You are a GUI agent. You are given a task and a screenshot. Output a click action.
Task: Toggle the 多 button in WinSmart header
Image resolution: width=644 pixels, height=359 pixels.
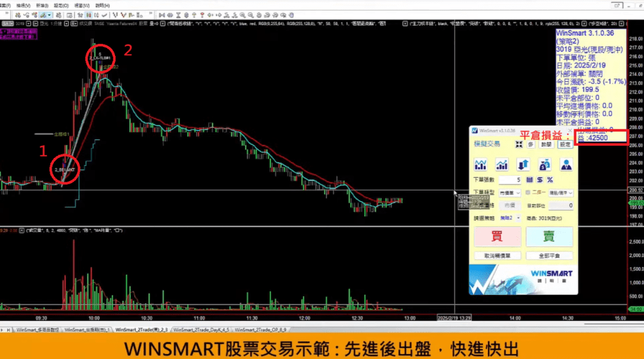pos(531,144)
